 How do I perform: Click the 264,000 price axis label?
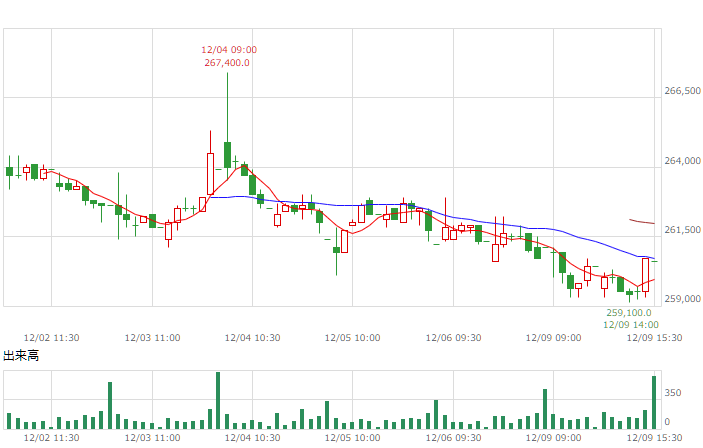click(x=682, y=161)
